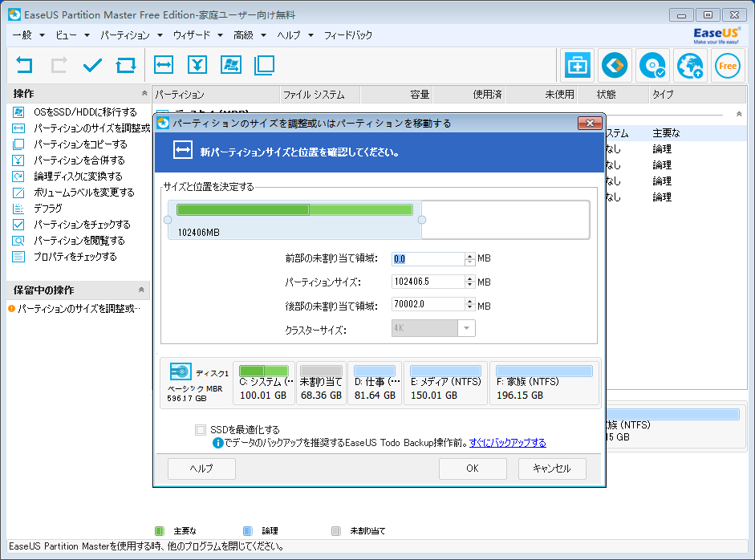Click the ヘルプ button in dialog
The image size is (755, 560).
pos(201,469)
